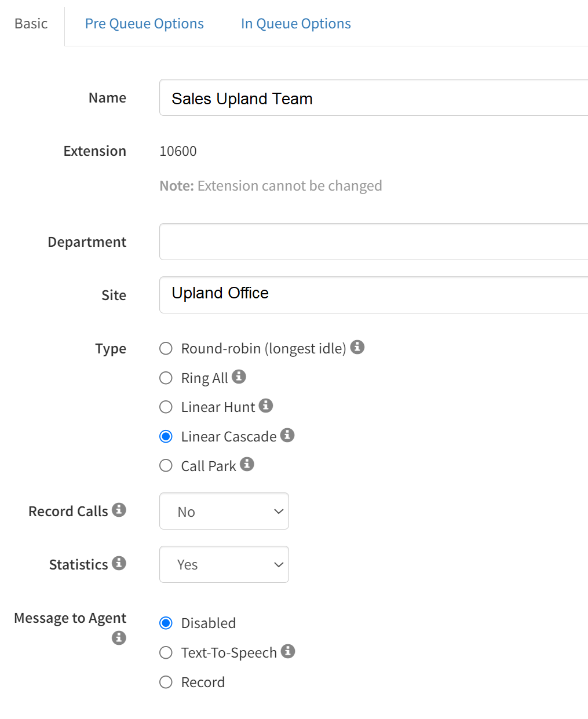Screen dimensions: 588x719
Task: Click Statistics info icon
Action: [119, 563]
